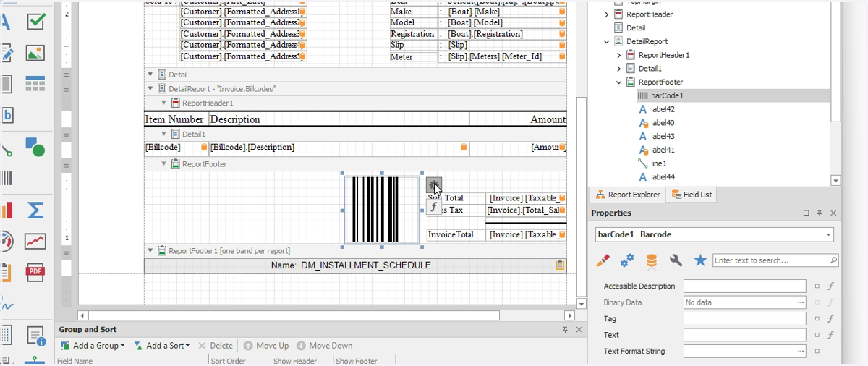Click the barcode control on design surface

pos(382,209)
